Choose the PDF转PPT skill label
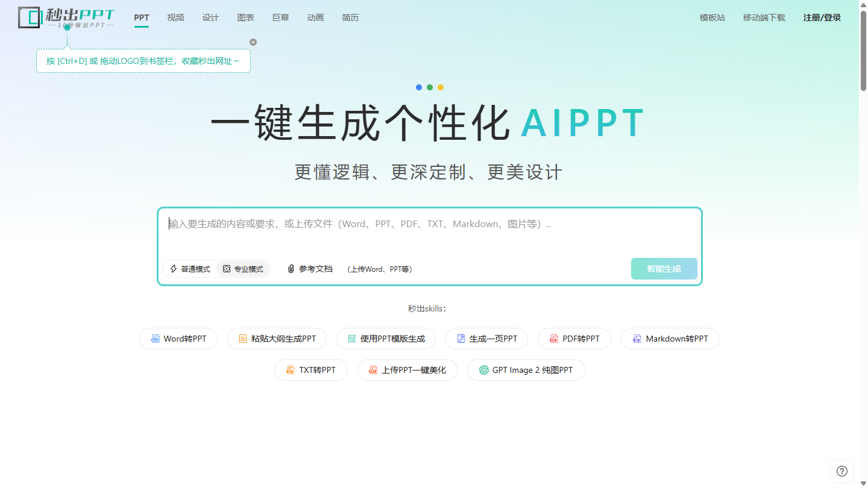Screen dimensions: 868x488 [x=581, y=339]
